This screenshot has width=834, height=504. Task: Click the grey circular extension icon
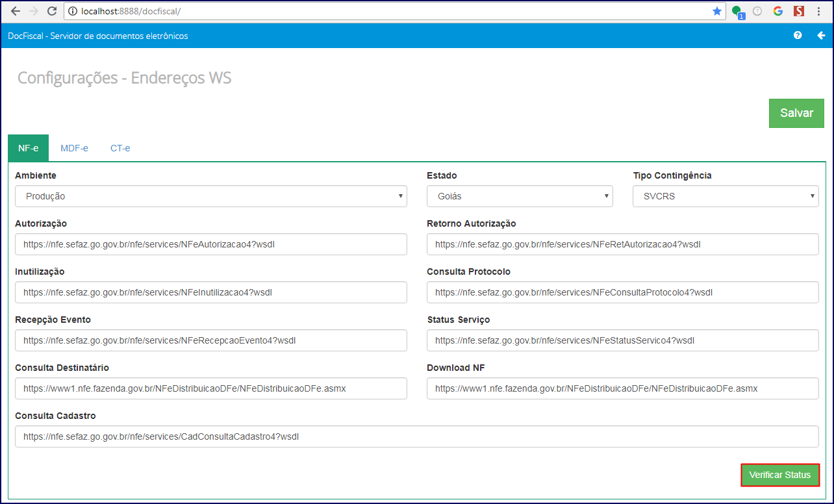click(757, 11)
